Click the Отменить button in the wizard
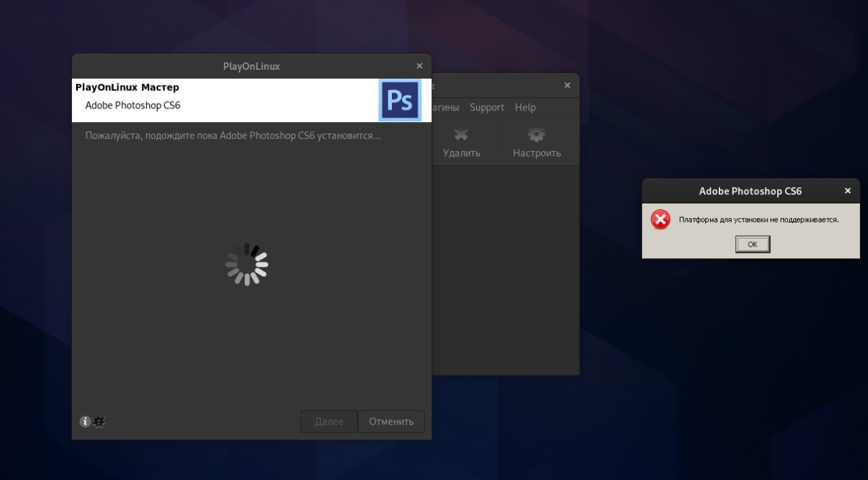The width and height of the screenshot is (868, 480). tap(391, 422)
